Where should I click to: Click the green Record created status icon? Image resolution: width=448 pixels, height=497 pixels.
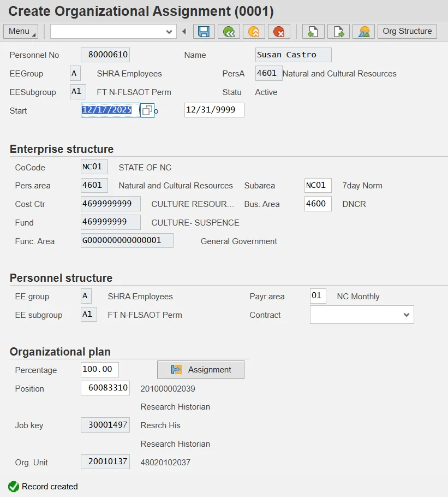pyautogui.click(x=14, y=487)
